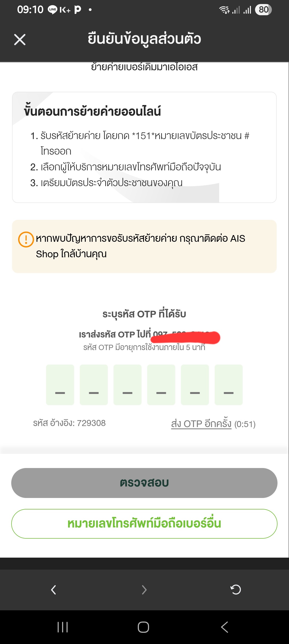Select the third OTP digit box
This screenshot has width=289, height=644.
click(x=127, y=385)
